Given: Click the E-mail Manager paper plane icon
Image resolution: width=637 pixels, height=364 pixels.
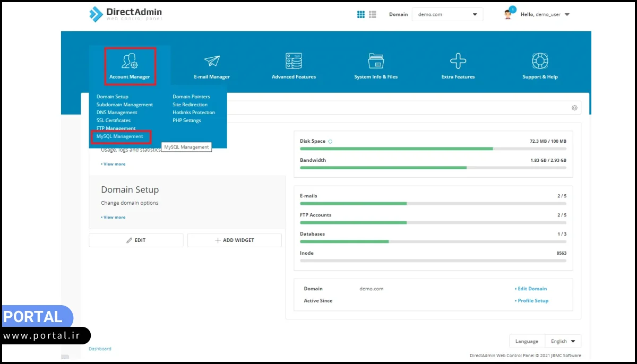Looking at the screenshot, I should click(212, 61).
